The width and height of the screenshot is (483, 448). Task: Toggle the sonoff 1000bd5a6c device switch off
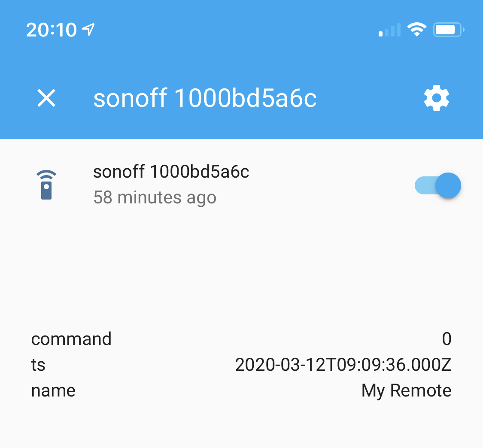[x=437, y=185]
